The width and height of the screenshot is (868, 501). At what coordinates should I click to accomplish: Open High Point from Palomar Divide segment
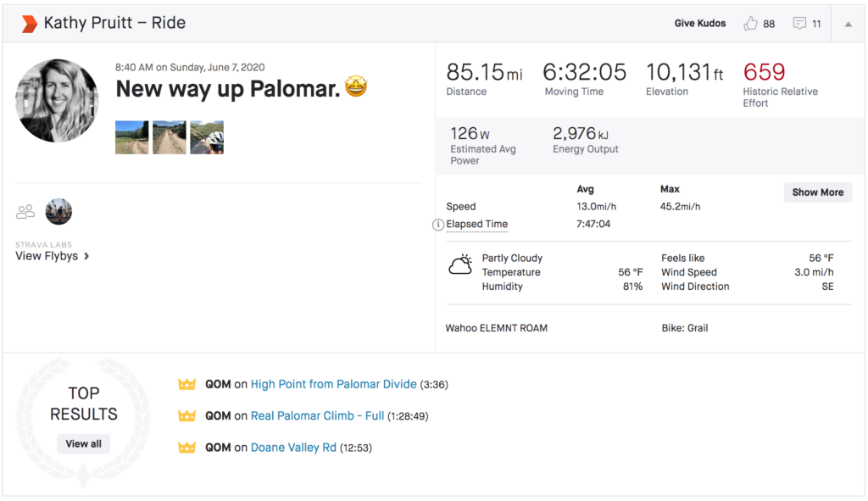pos(334,384)
